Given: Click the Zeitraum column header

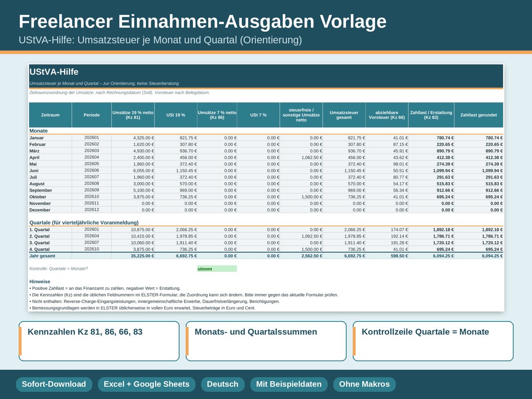Looking at the screenshot, I should [x=50, y=115].
